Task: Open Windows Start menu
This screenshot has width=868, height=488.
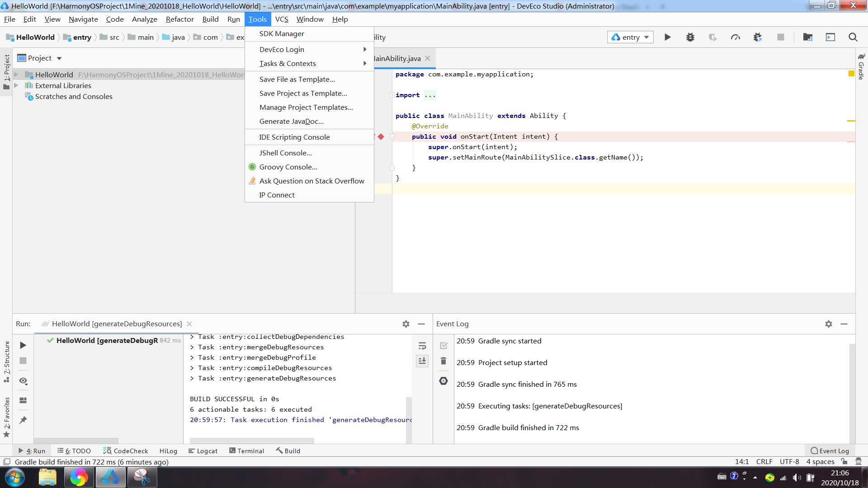Action: 15,477
